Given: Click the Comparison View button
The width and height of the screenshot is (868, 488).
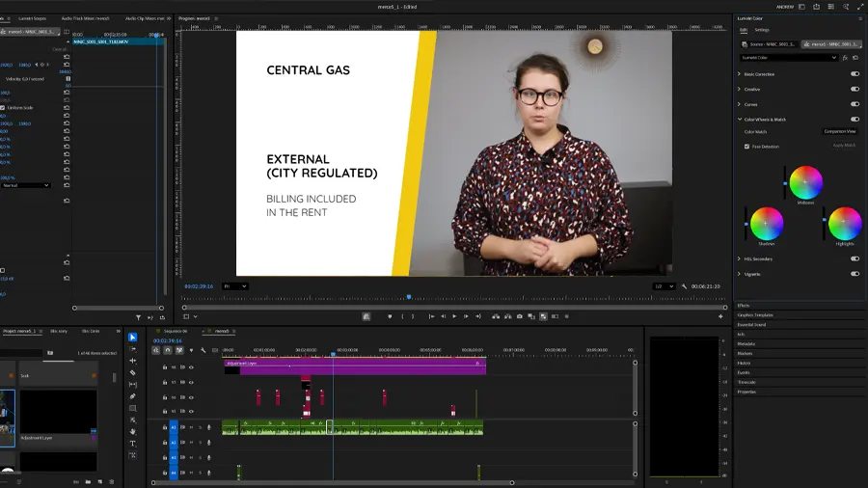Looking at the screenshot, I should (x=840, y=132).
